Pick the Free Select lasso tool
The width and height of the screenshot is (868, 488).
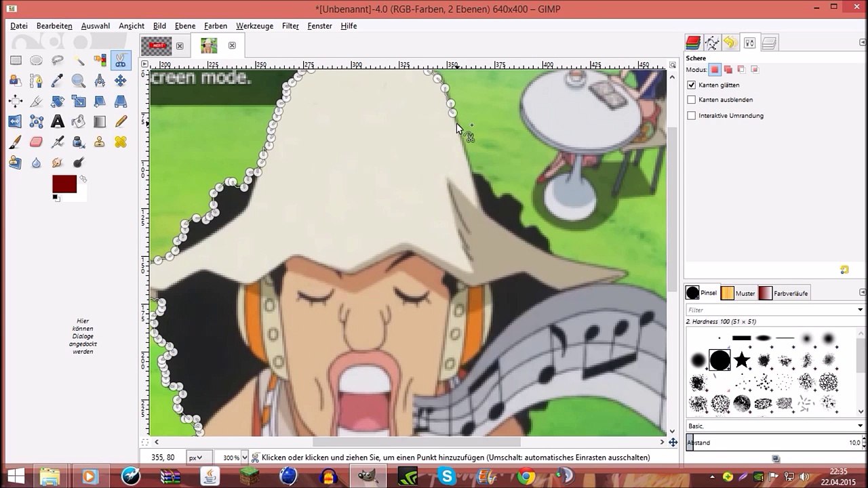[58, 60]
